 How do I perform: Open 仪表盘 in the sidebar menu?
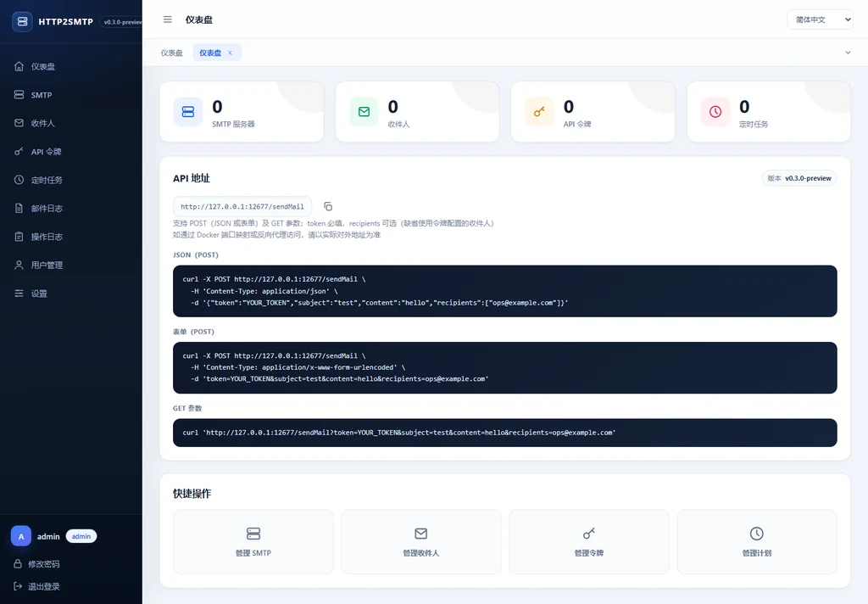[x=71, y=66]
